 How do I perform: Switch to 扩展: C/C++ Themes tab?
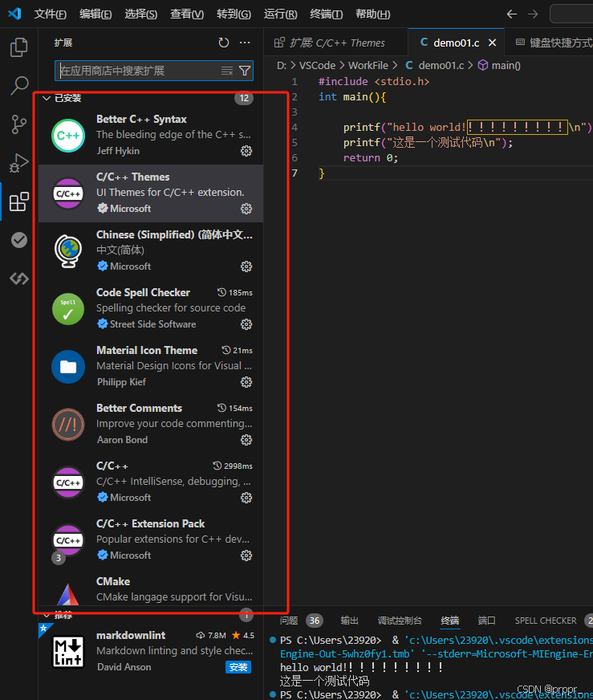[x=335, y=43]
